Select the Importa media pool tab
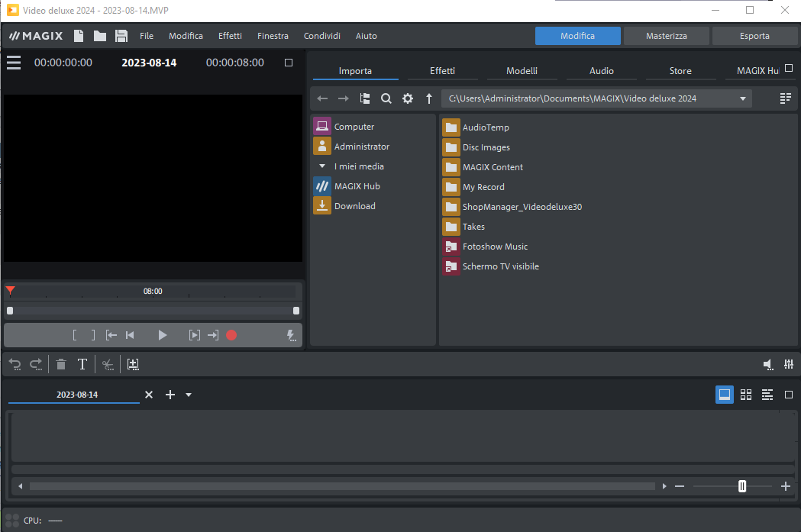 pyautogui.click(x=355, y=71)
